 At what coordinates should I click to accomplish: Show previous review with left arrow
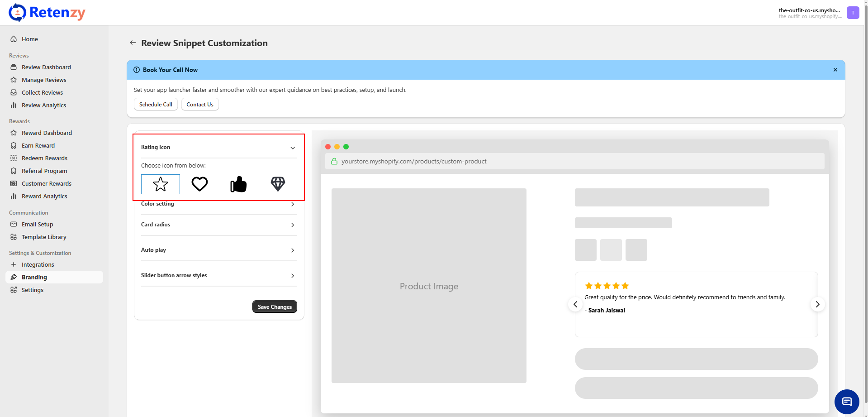(575, 304)
